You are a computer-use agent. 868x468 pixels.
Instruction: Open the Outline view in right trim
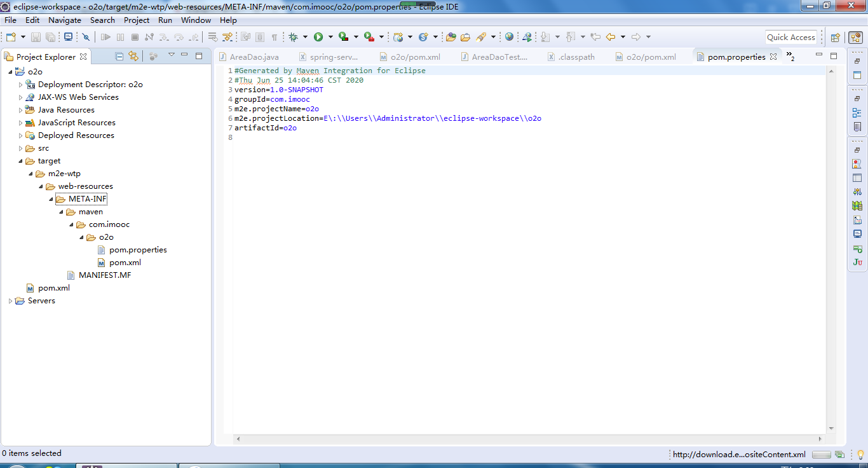tap(857, 113)
